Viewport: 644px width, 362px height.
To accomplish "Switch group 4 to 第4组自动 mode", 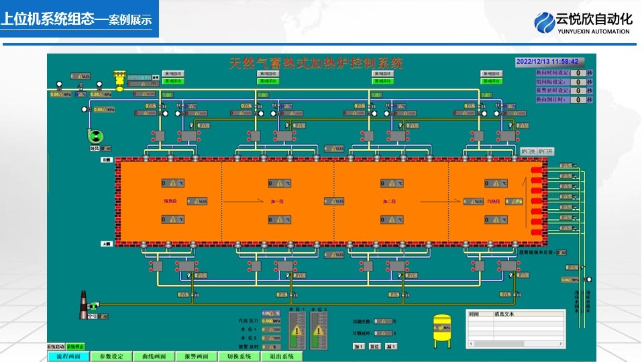I will click(491, 73).
